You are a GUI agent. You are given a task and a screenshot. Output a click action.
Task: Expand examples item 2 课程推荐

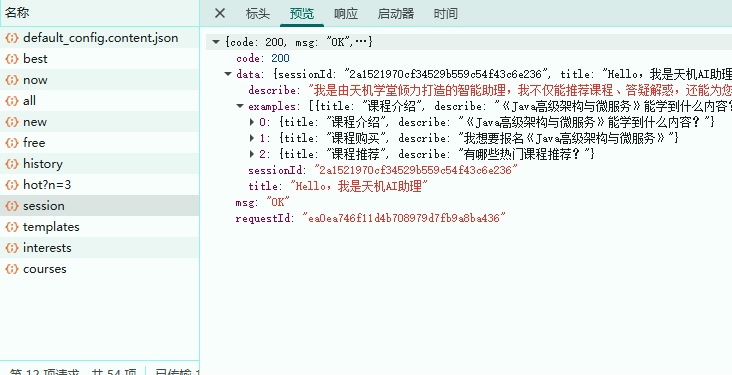(252, 154)
